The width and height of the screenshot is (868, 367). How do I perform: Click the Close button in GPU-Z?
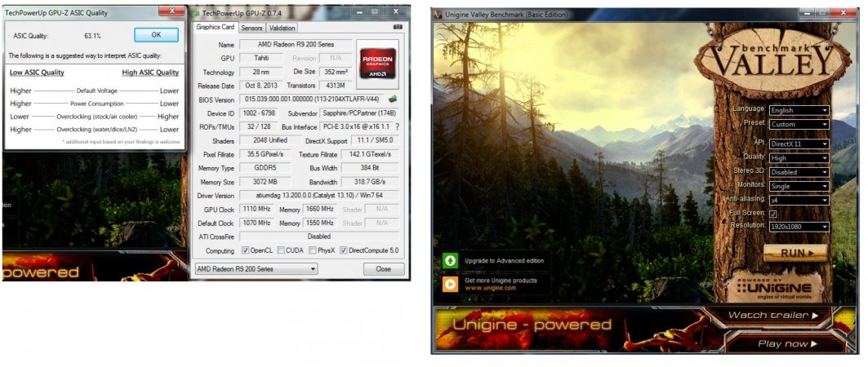[383, 269]
